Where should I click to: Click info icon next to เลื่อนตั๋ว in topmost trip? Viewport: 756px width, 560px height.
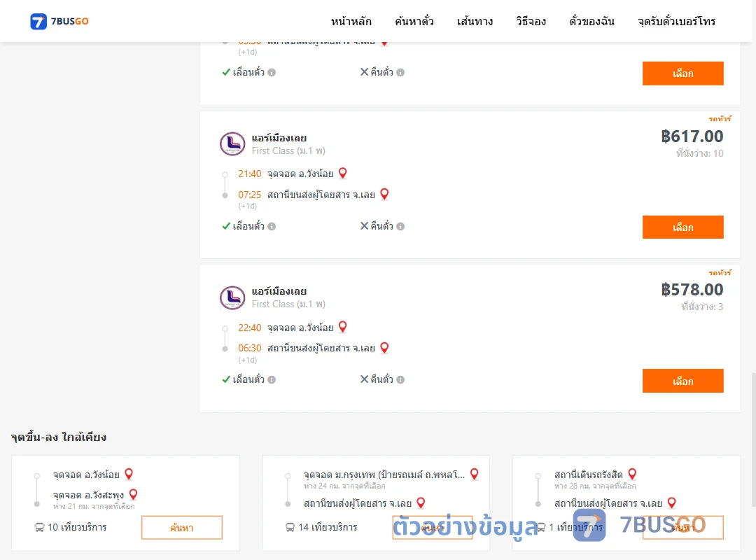tap(272, 72)
